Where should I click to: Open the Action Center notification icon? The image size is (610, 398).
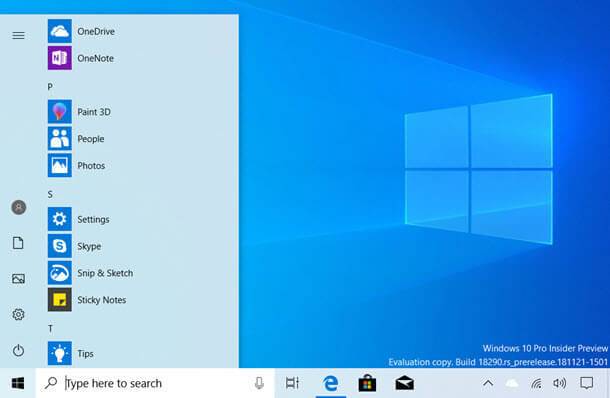(587, 383)
